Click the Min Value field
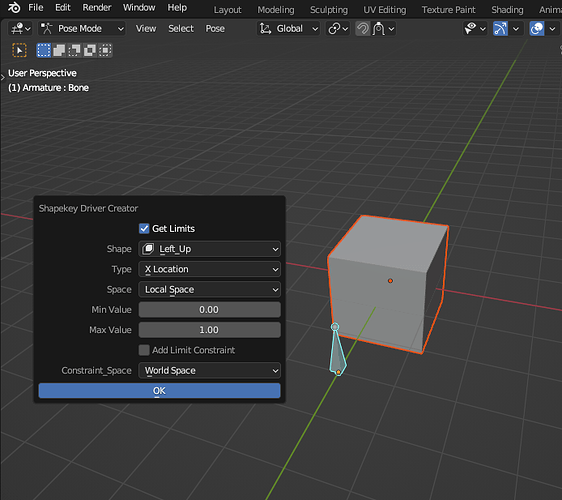This screenshot has height=500, width=562. 210,310
